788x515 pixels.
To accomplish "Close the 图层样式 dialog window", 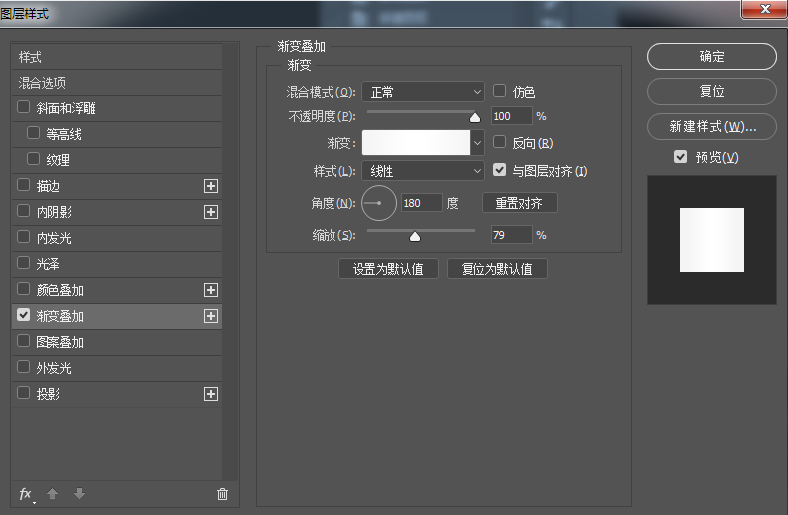I will click(764, 9).
